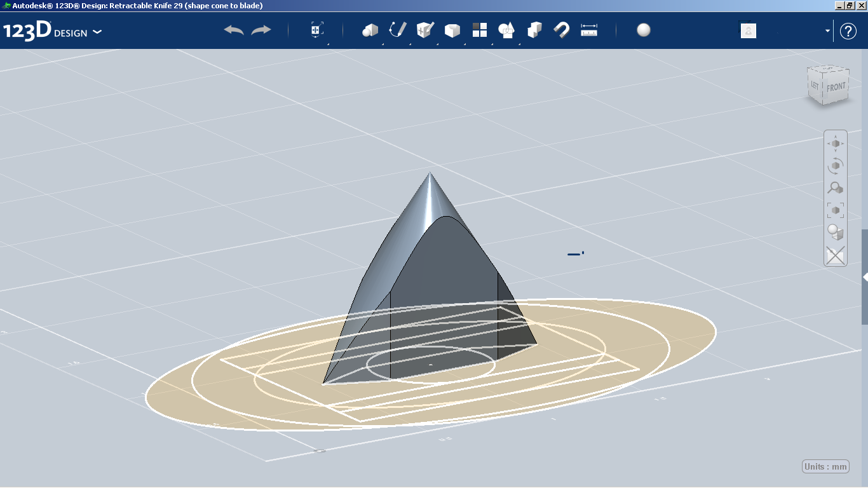Image resolution: width=868 pixels, height=488 pixels.
Task: Click the FRONT face of the ViewCube
Action: [x=836, y=86]
